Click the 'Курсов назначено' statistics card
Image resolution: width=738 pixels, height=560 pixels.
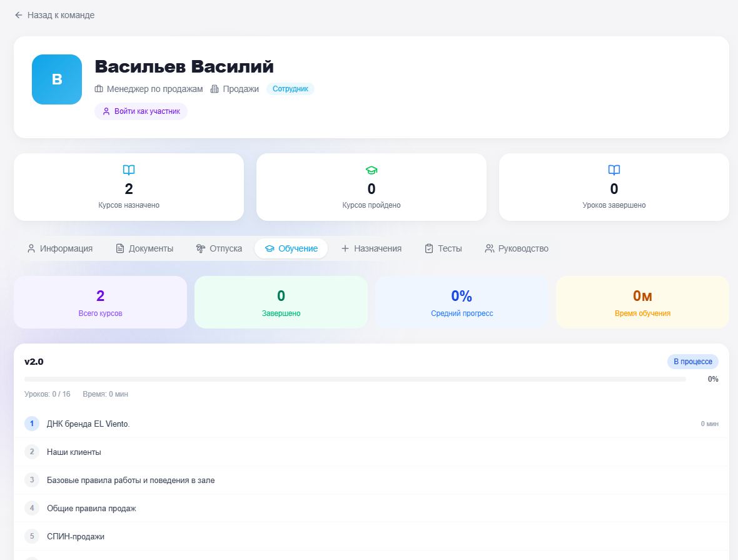(129, 187)
